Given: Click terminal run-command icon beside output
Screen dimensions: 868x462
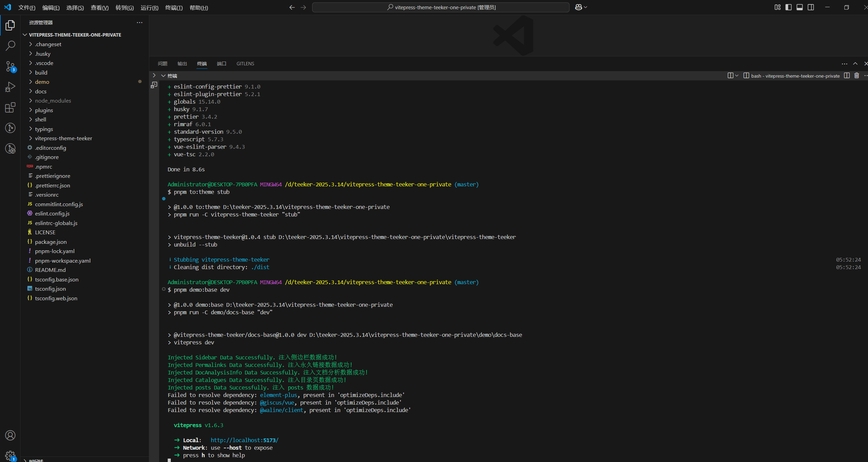Looking at the screenshot, I should (x=154, y=85).
